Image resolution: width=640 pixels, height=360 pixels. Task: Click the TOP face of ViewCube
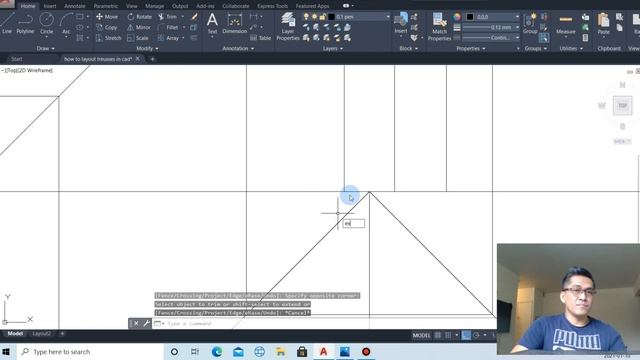pos(622,106)
